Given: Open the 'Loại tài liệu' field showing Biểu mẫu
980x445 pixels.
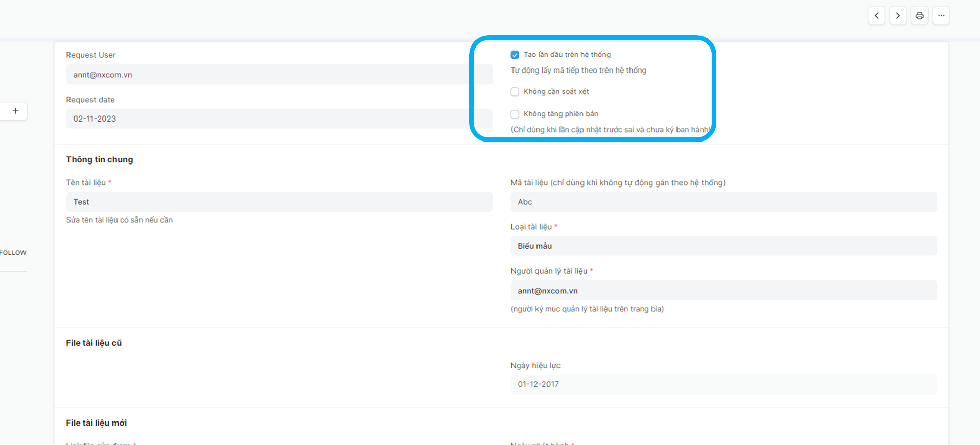Looking at the screenshot, I should [723, 246].
